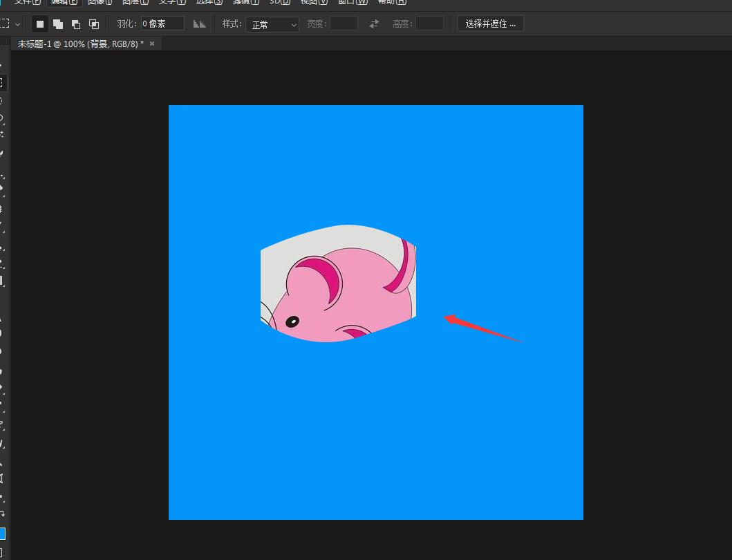Expand the tool preset picker chevron
Screen dimensions: 732x560
coord(17,24)
